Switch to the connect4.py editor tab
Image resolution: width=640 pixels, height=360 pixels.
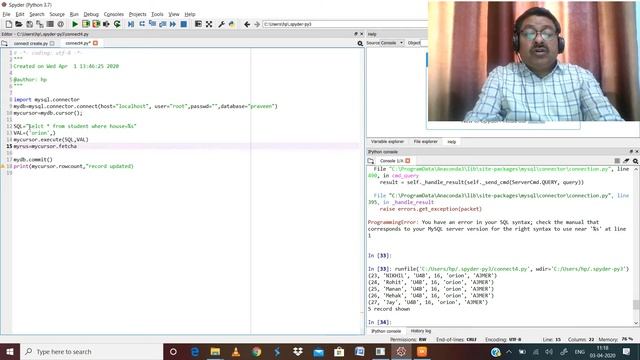pyautogui.click(x=77, y=43)
